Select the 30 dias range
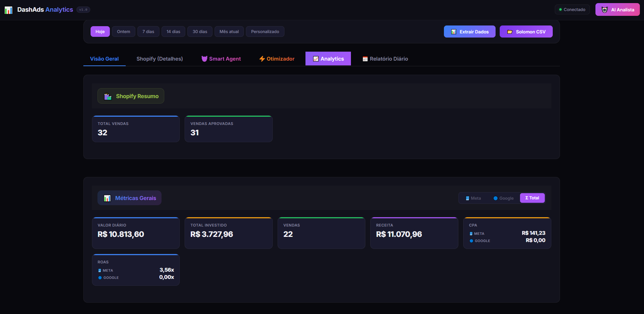644x314 pixels. click(x=200, y=32)
